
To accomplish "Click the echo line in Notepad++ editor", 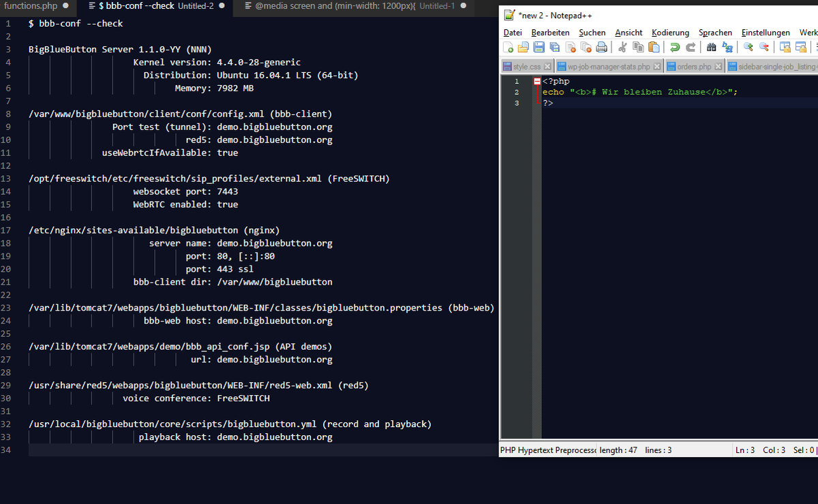I will (640, 92).
